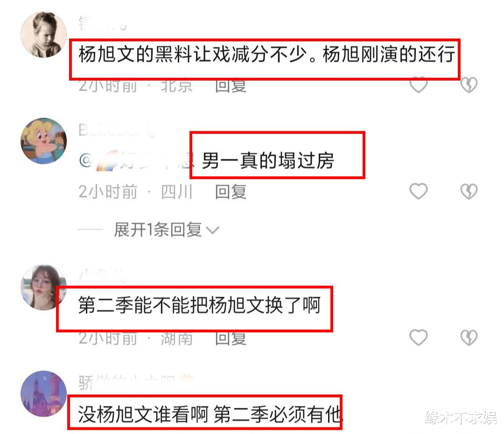Open the mentioned @ user with rainbow emoji
Screen dimensions: 504x434
click(136, 160)
